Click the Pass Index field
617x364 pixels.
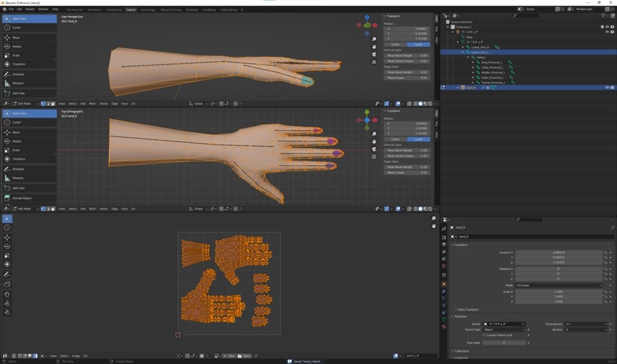[x=503, y=342]
